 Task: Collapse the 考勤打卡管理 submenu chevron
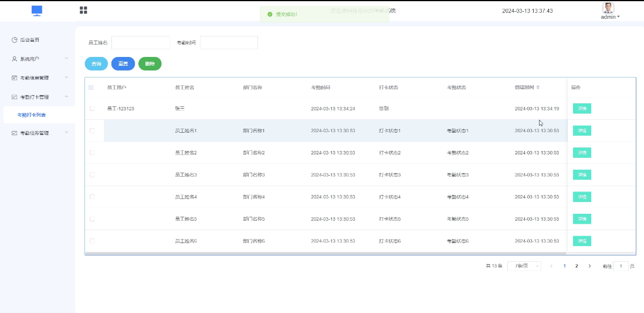tap(66, 97)
